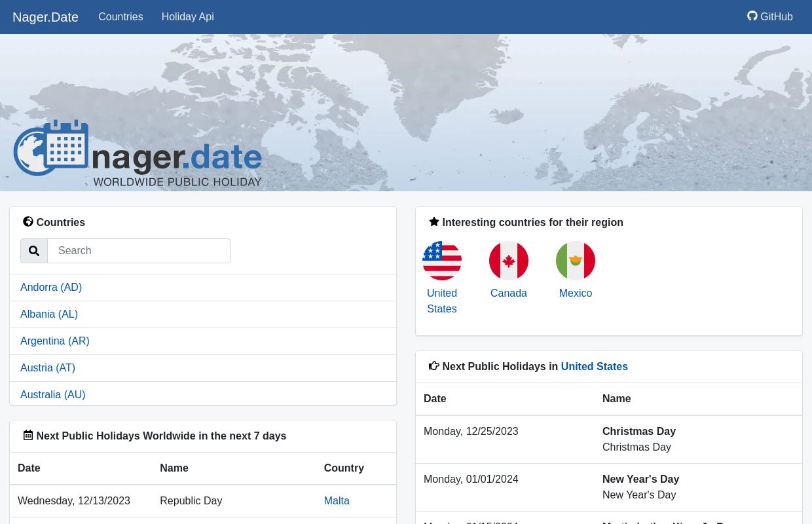Image resolution: width=812 pixels, height=524 pixels.
Task: Click the calendar icon beside Worldwide holidays
Action: pyautogui.click(x=28, y=436)
